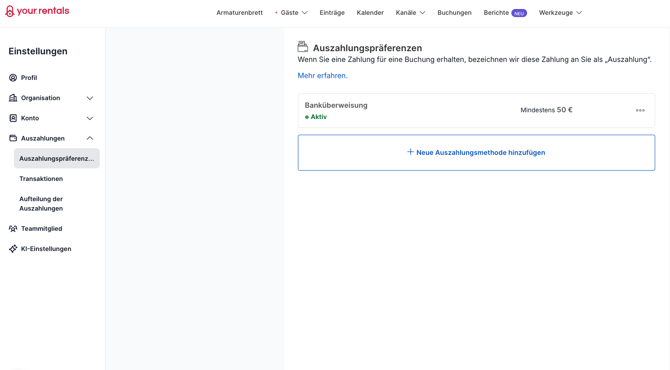
Task: Open Kalender in top navigation
Action: pos(370,13)
